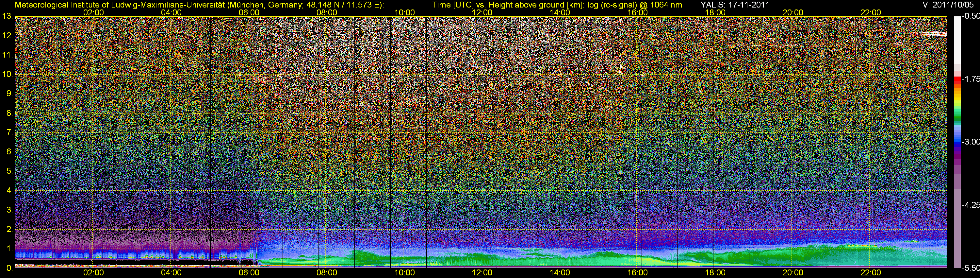Pick the white segment of the color scale
Image resolution: width=980 pixels, height=278 pixels.
tap(957, 40)
